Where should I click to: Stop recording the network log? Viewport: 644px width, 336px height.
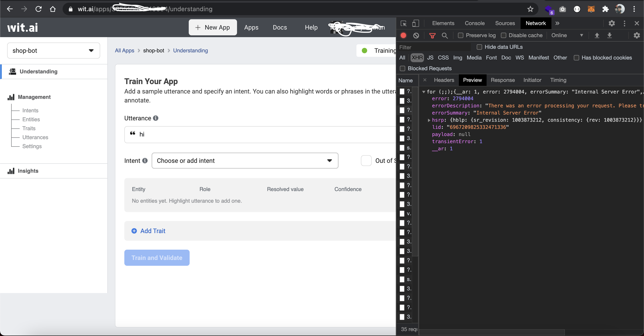pyautogui.click(x=403, y=35)
